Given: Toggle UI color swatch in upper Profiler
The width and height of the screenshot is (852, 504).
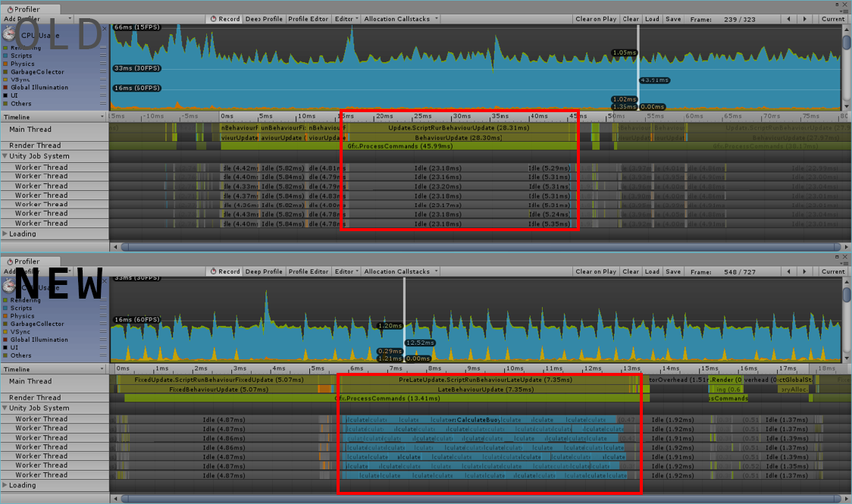Looking at the screenshot, I should pyautogui.click(x=5, y=95).
